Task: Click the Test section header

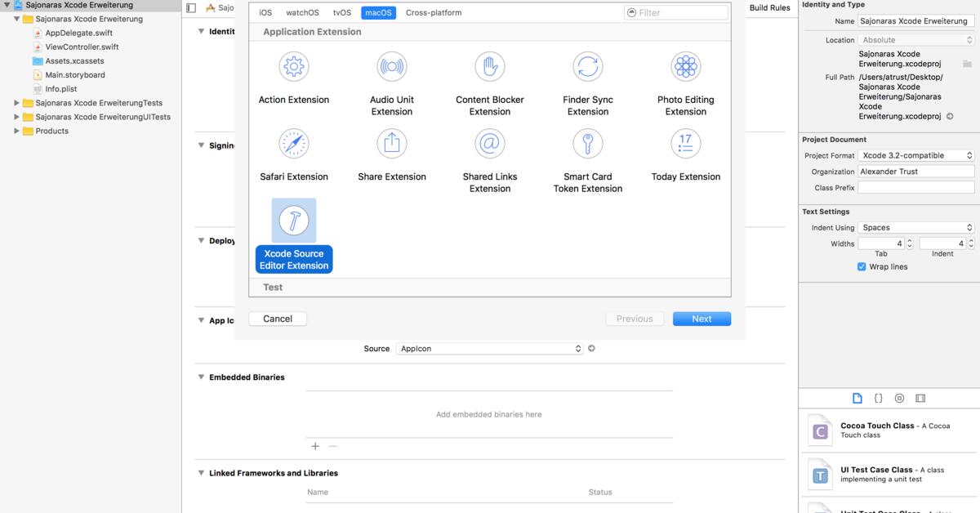Action: click(x=490, y=287)
